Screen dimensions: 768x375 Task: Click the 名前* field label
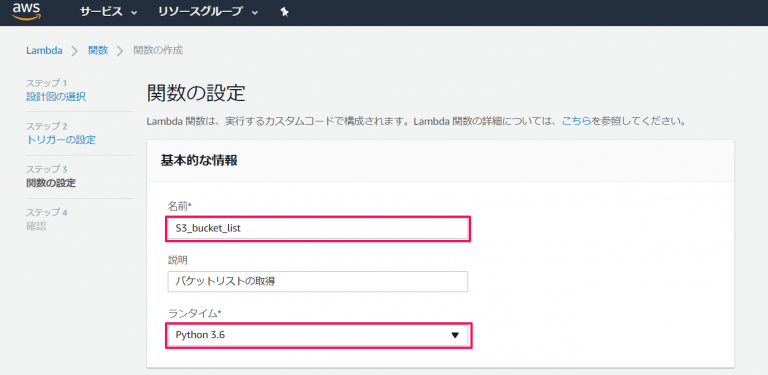tap(179, 207)
